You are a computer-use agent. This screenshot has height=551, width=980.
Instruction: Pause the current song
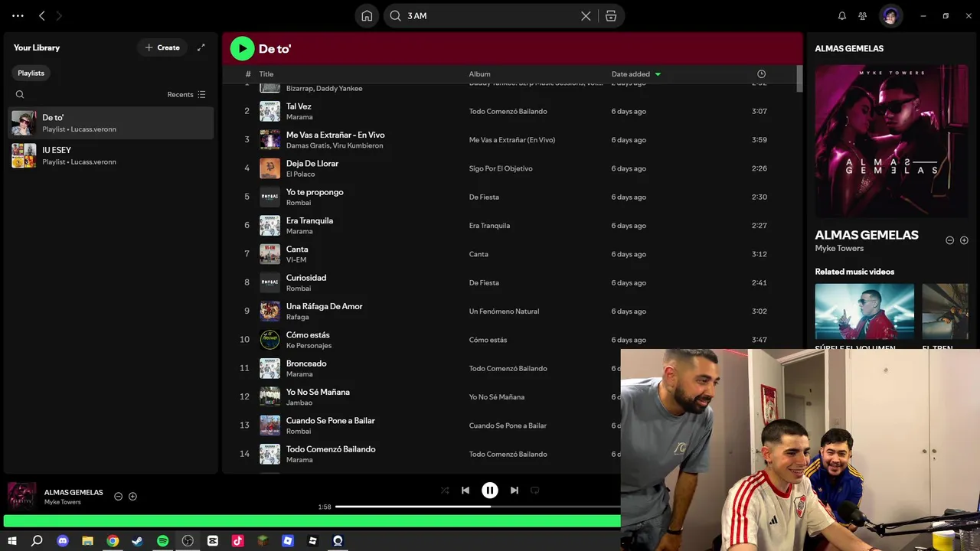(490, 491)
